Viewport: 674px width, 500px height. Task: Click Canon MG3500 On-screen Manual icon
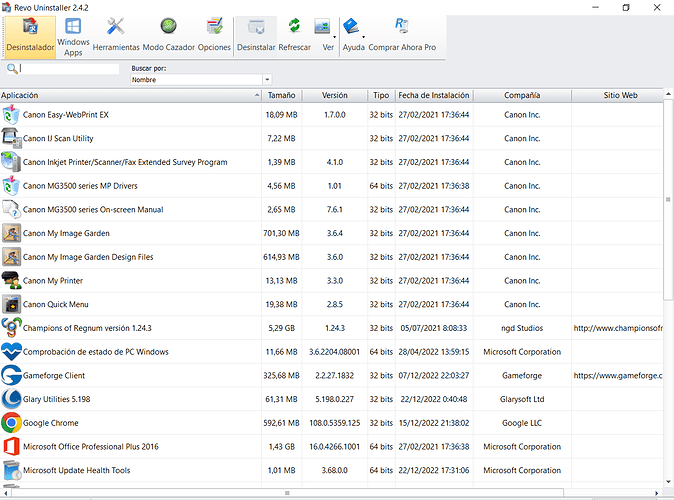[11, 209]
